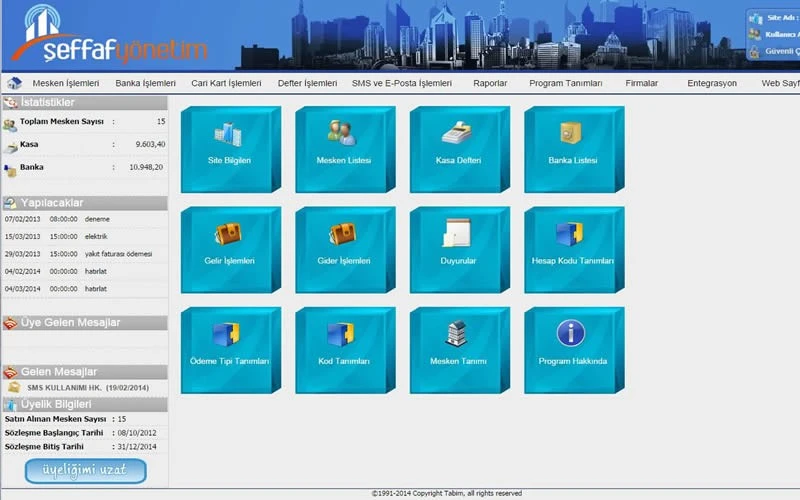
Task: Click the home icon in menu bar
Action: (14, 83)
